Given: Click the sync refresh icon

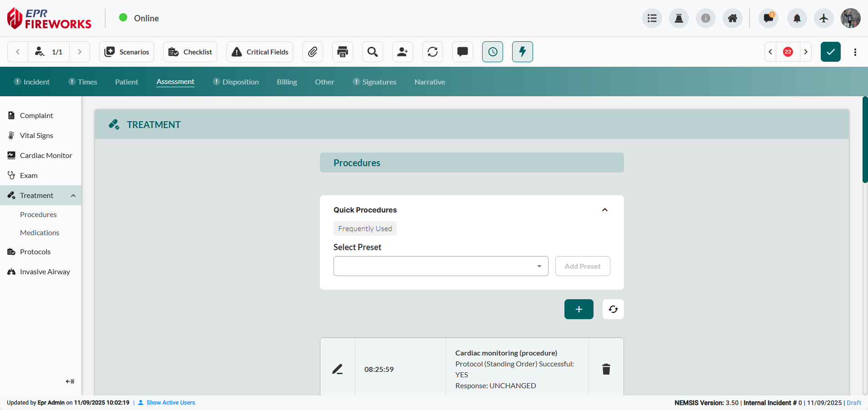Looking at the screenshot, I should 432,52.
